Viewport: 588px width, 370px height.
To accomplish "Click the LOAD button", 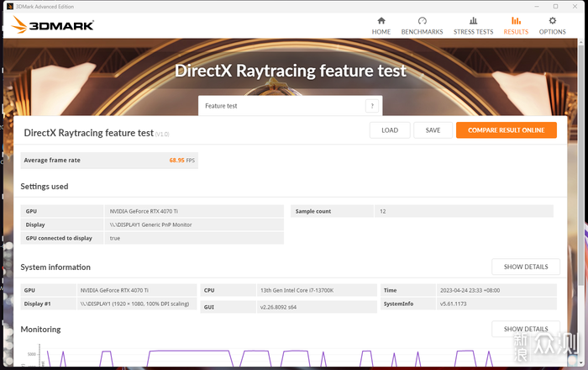I will point(390,130).
